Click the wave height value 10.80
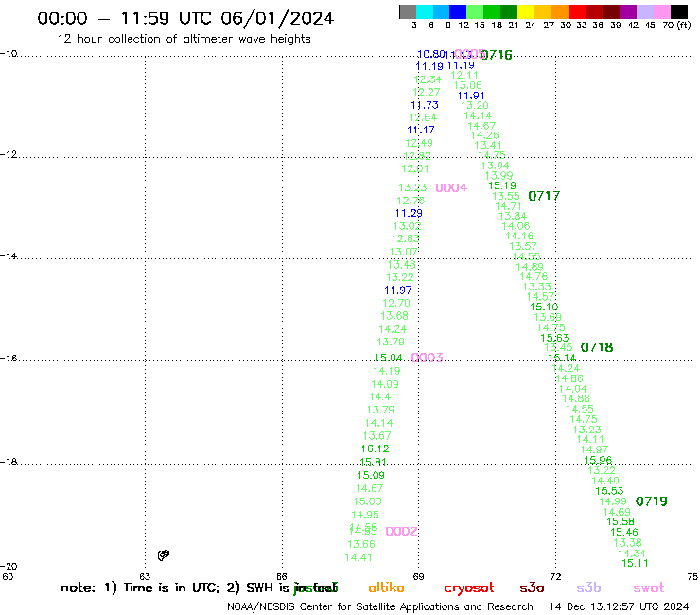The image size is (700, 615). click(430, 54)
